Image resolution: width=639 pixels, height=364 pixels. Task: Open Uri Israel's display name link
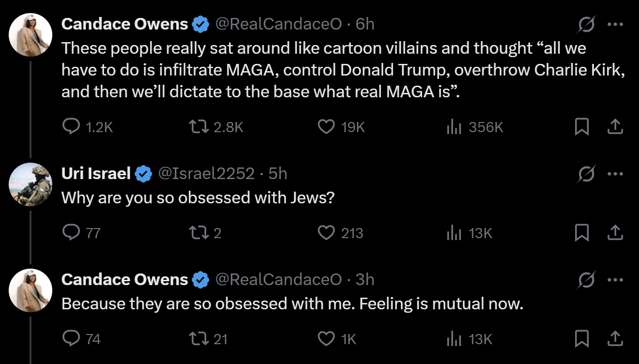(x=96, y=173)
